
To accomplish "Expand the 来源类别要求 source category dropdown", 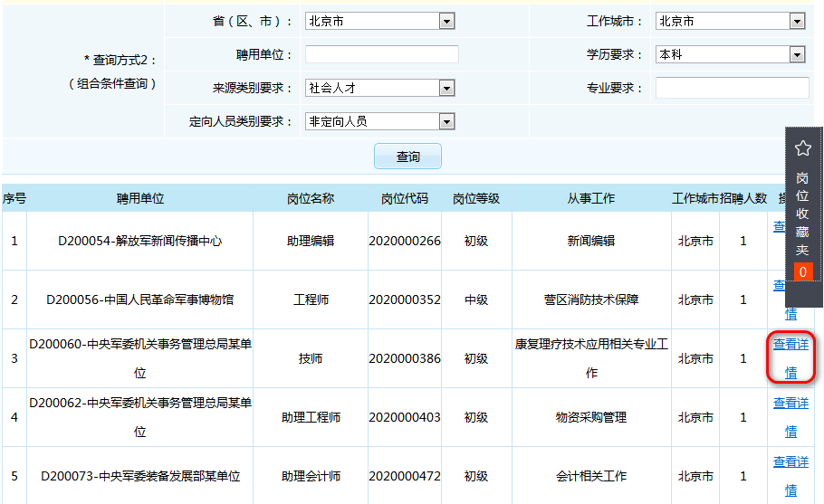I will [x=379, y=88].
